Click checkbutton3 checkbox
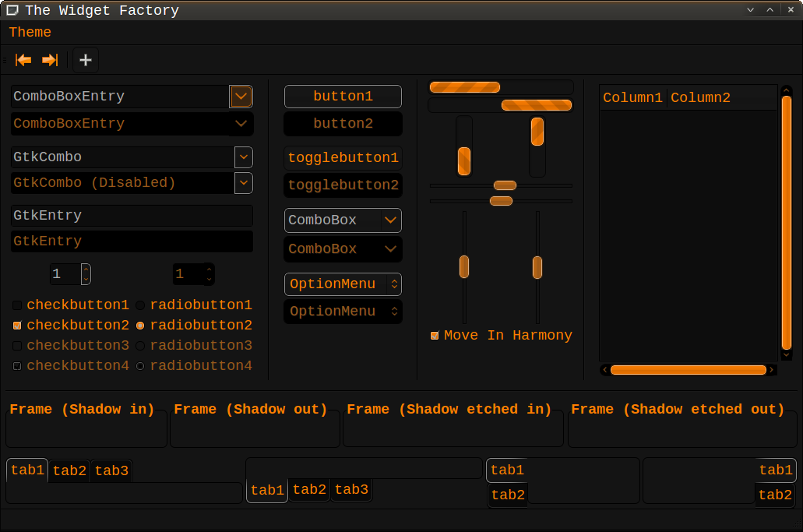 [17, 346]
